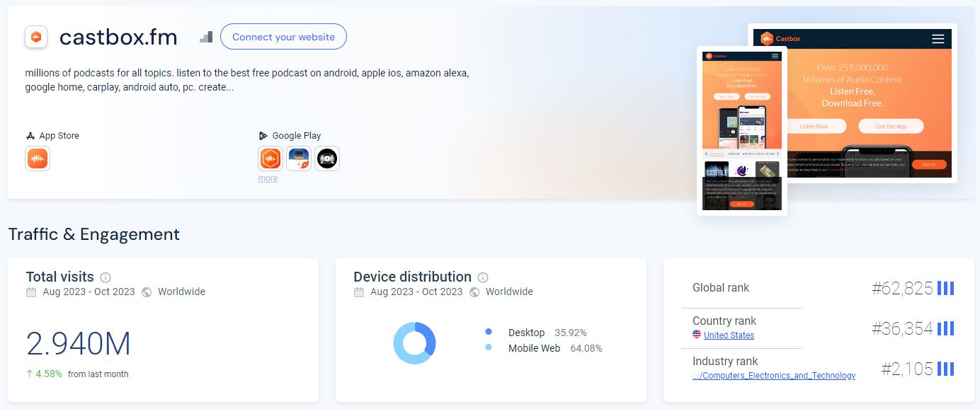Click the globe icon in Total visits card
Viewport: 980px width, 409px height.
[x=147, y=292]
